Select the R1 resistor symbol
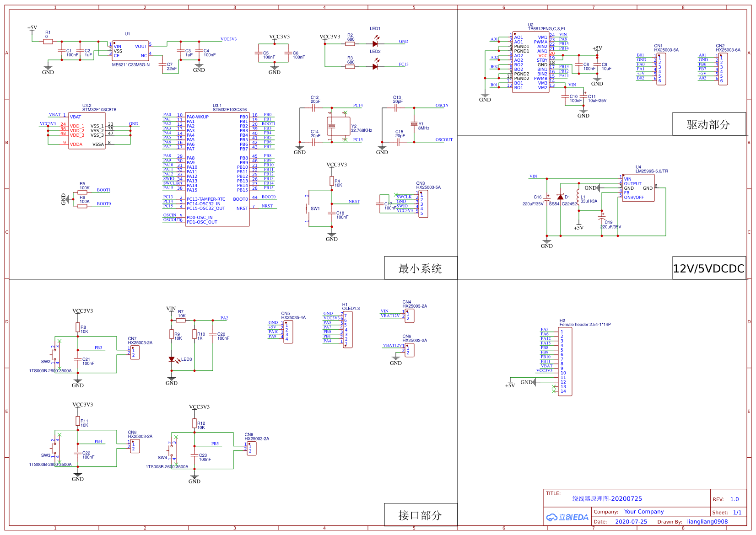Screen dimensions: 756x535 tap(48, 42)
